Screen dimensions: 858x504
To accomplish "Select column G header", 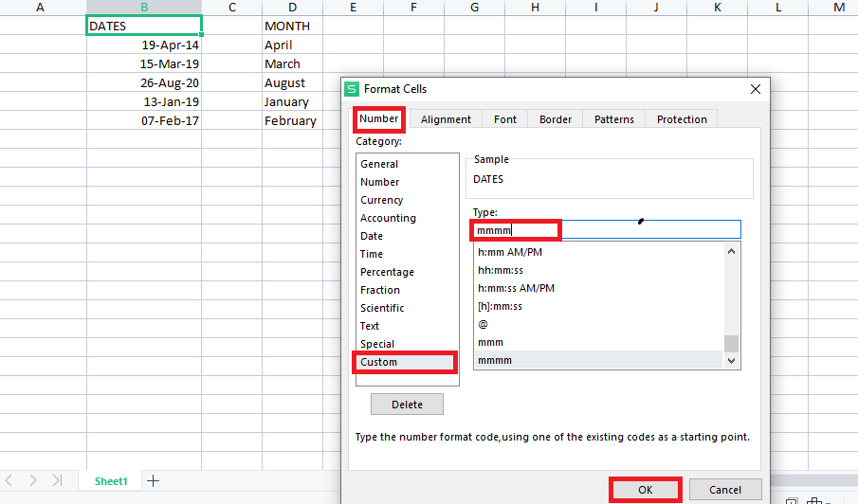I will click(x=474, y=8).
